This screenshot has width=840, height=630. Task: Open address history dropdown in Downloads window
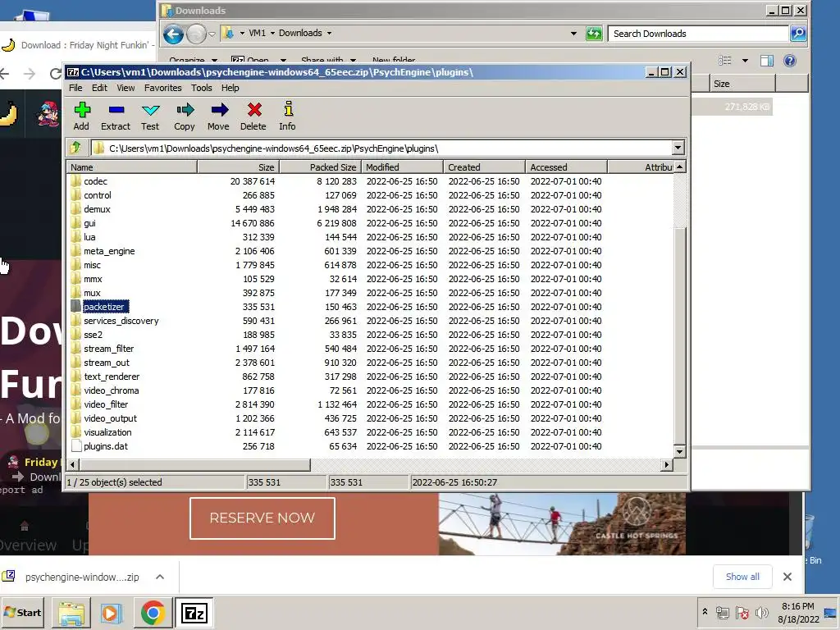(x=573, y=33)
